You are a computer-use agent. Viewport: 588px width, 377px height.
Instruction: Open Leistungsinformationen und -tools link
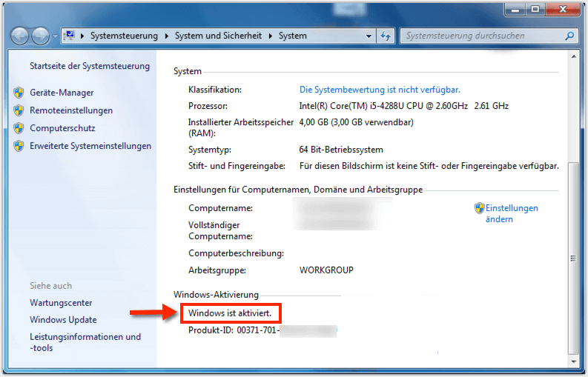[x=85, y=342]
